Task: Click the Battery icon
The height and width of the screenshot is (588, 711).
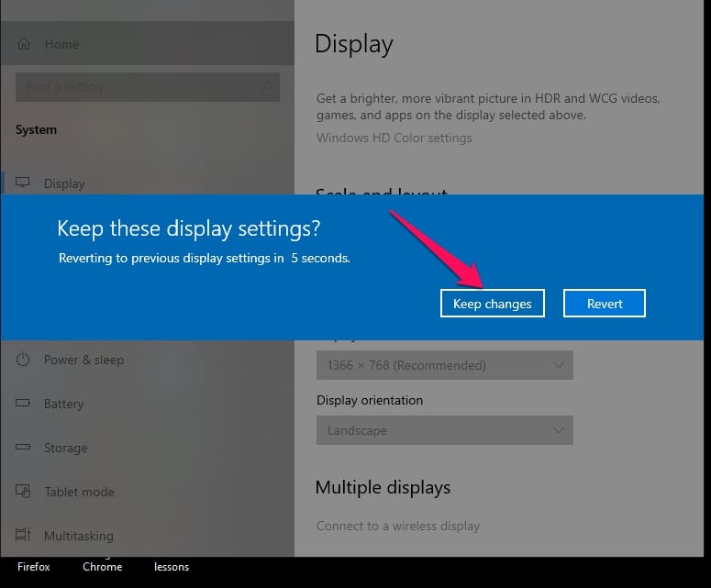Action: (23, 403)
